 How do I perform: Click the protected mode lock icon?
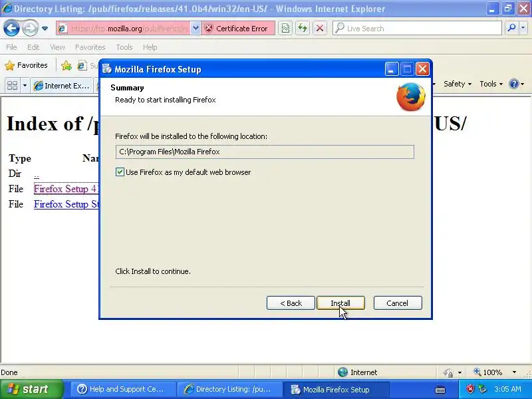pyautogui.click(x=448, y=372)
